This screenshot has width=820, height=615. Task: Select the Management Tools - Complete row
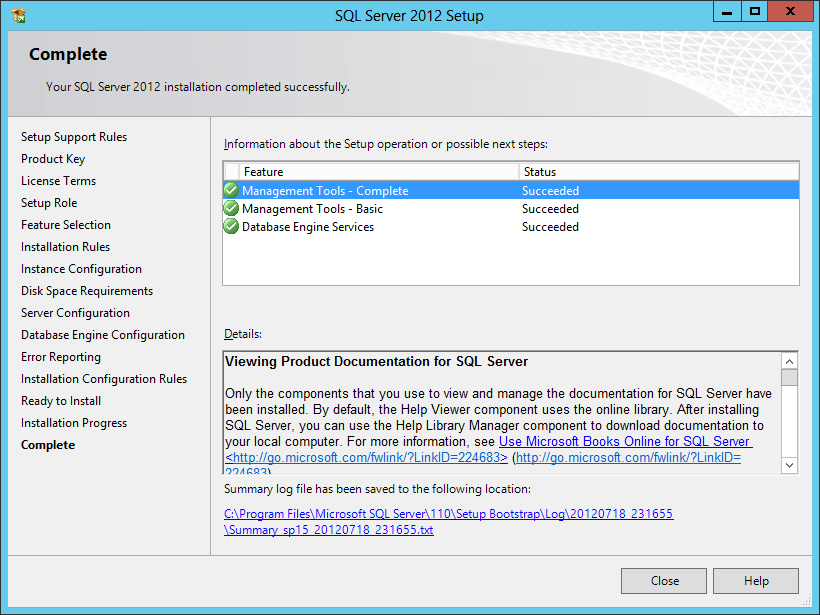point(511,190)
